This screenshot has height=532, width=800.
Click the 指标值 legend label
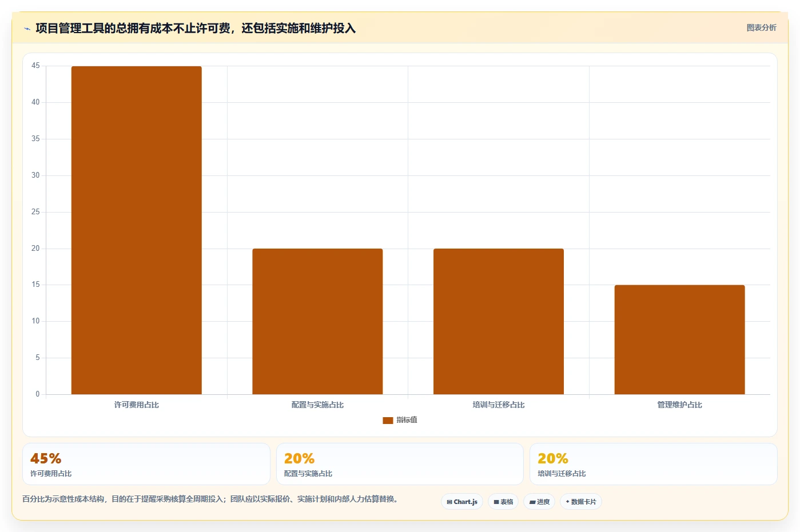click(407, 420)
